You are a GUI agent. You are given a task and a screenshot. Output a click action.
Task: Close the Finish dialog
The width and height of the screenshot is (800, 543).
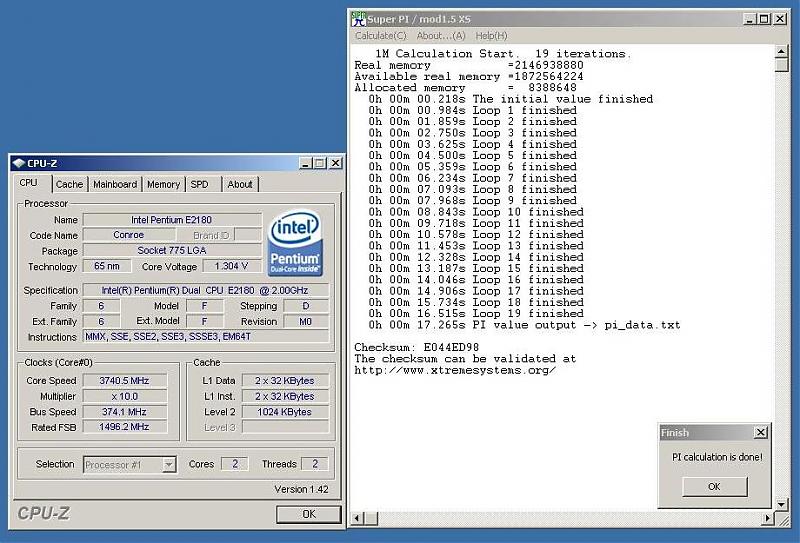pos(760,432)
